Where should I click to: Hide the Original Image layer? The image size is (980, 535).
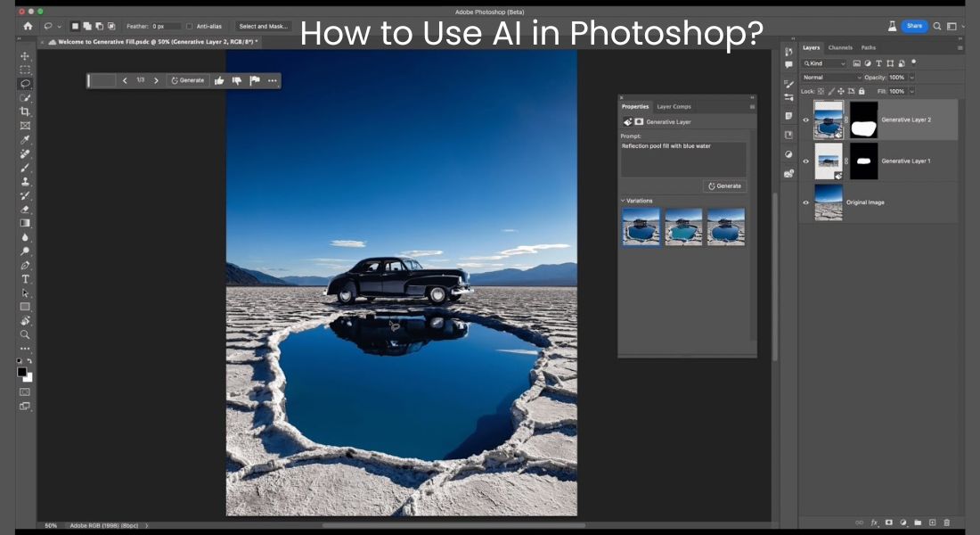tap(807, 202)
